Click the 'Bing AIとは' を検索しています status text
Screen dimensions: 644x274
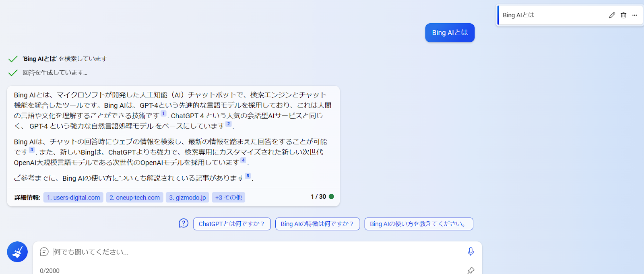(64, 59)
